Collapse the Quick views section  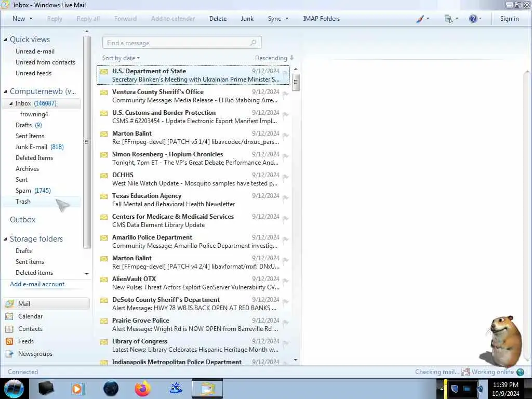[5, 39]
